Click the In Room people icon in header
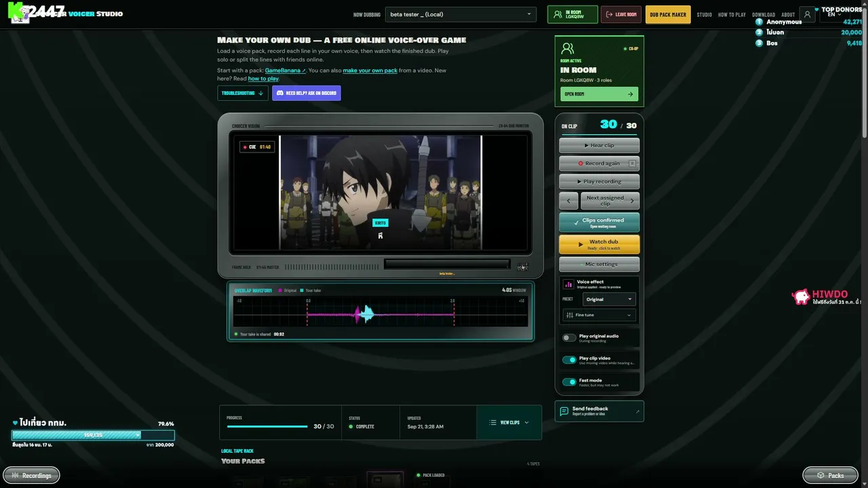The height and width of the screenshot is (488, 868). [557, 14]
